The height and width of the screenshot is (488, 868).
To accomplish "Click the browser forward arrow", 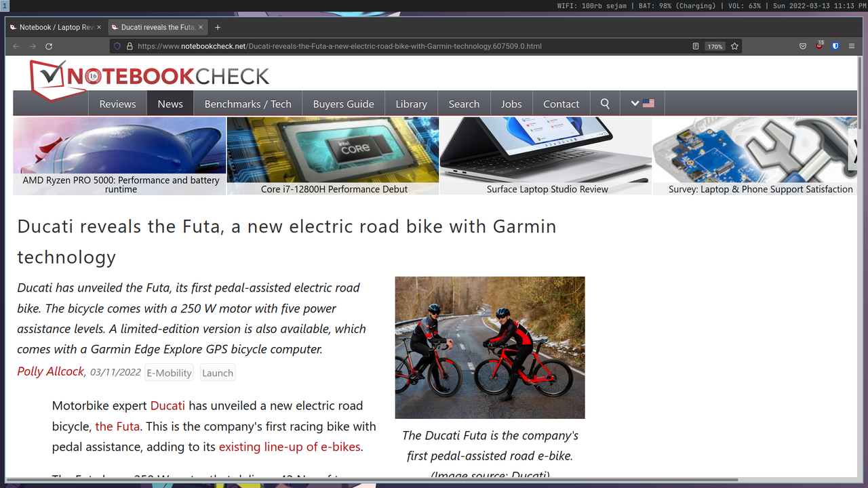I will [33, 46].
